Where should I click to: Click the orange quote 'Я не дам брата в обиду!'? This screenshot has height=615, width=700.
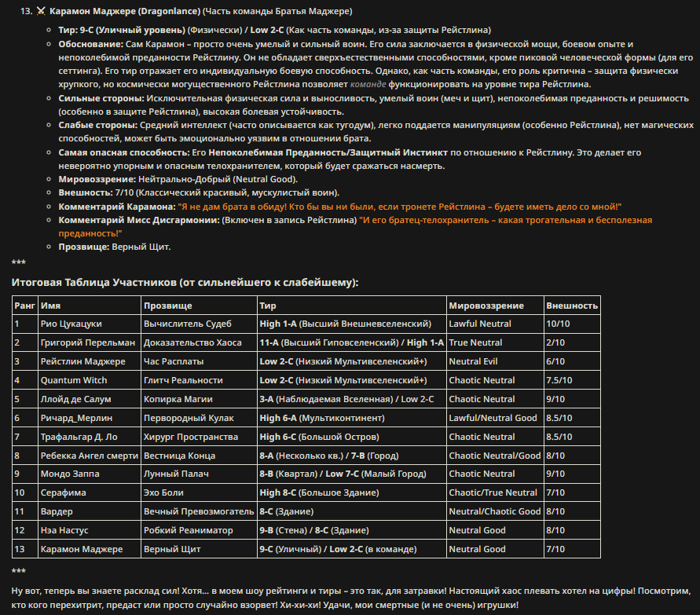click(x=232, y=207)
